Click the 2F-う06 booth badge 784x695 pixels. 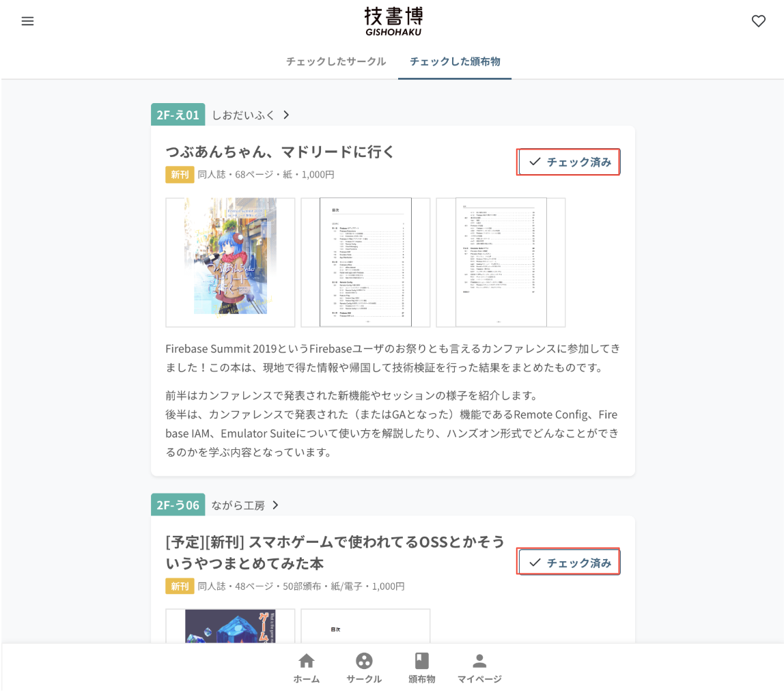(x=178, y=505)
